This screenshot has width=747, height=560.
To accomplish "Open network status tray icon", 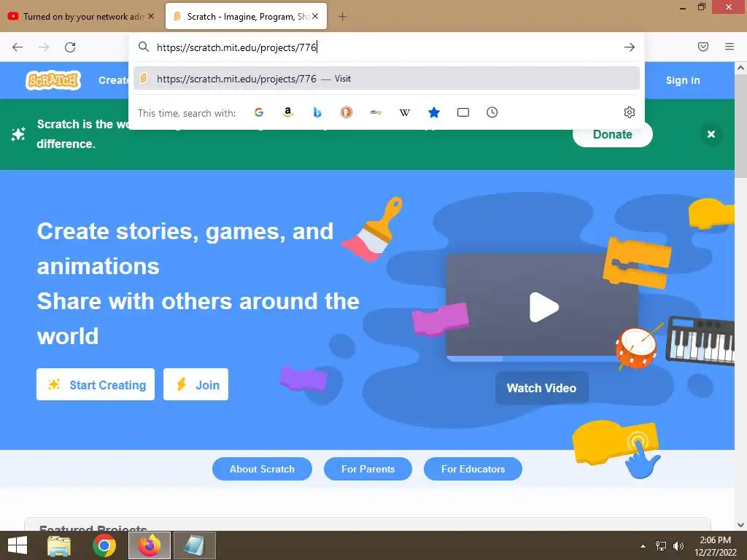I will click(x=661, y=546).
